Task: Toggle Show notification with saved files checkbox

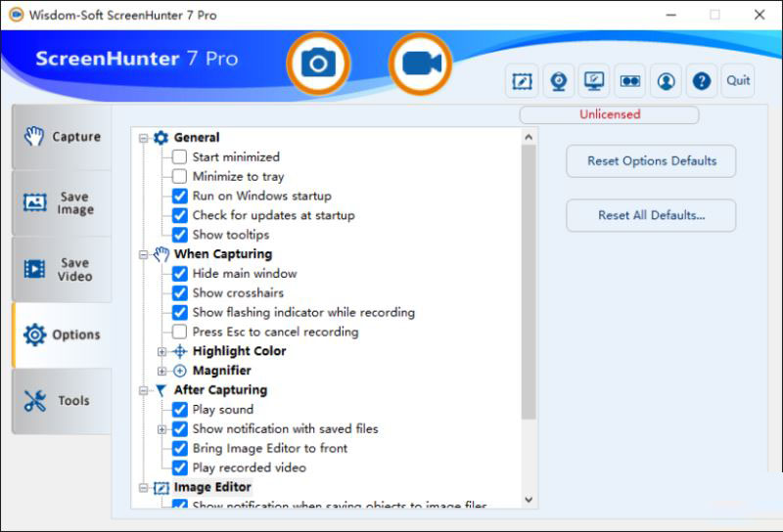Action: click(x=179, y=429)
